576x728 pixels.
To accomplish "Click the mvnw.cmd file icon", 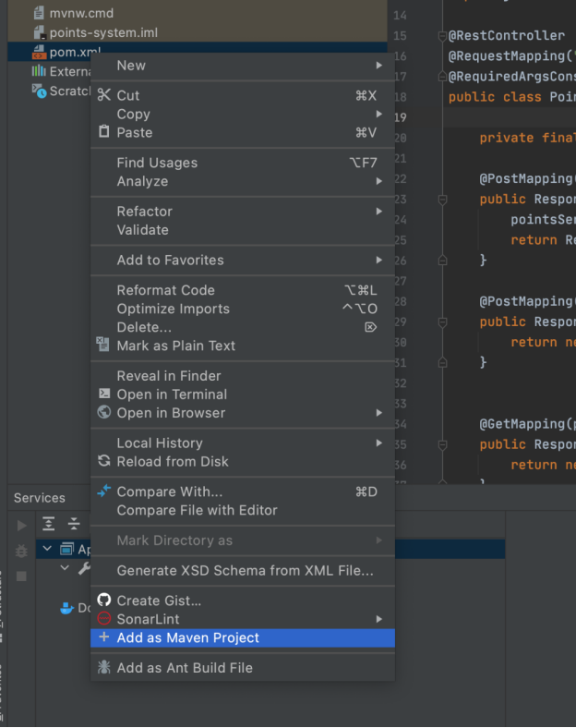I will (x=39, y=13).
